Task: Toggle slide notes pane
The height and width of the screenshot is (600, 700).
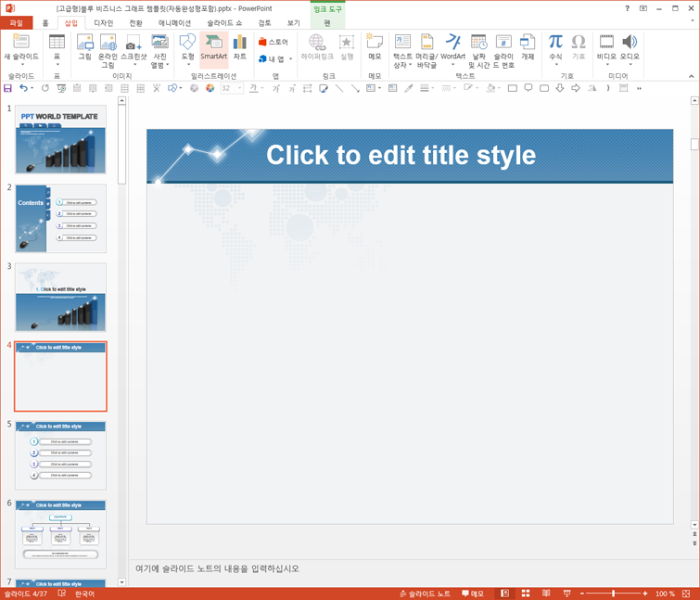Action: coord(425,594)
